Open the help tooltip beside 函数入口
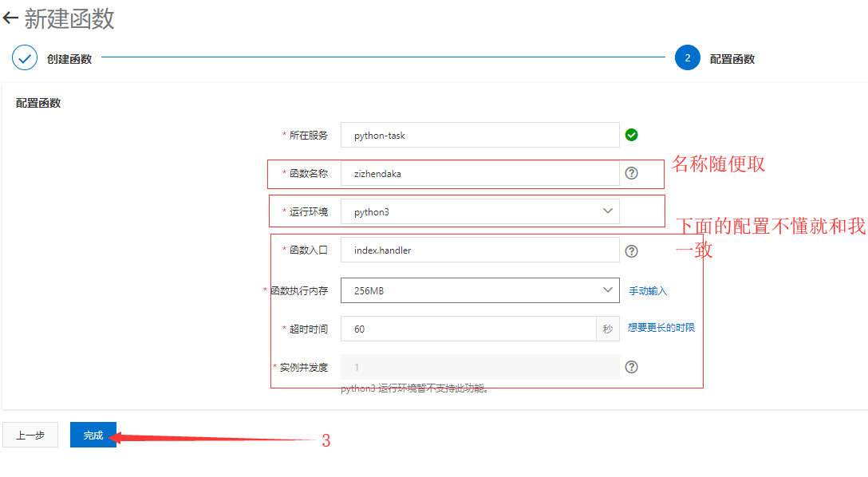 [x=631, y=250]
